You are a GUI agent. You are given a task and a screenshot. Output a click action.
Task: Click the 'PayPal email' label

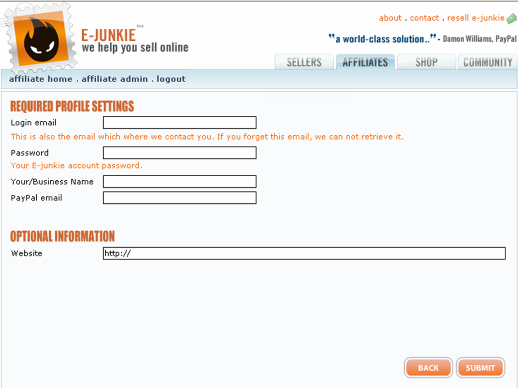tap(37, 198)
